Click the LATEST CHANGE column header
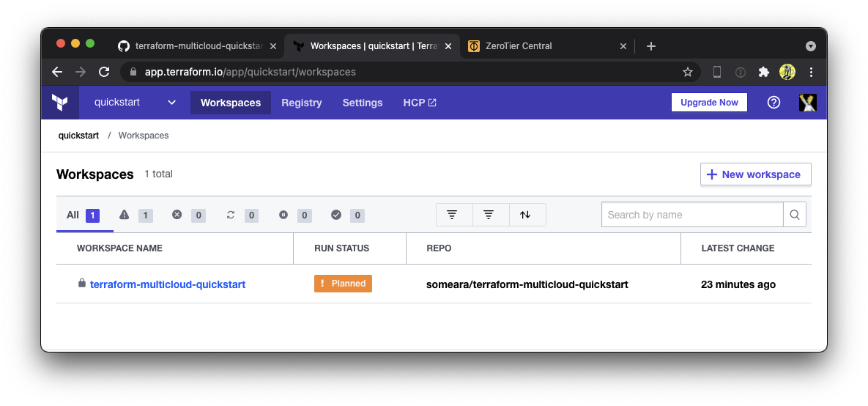868x406 pixels. tap(738, 248)
